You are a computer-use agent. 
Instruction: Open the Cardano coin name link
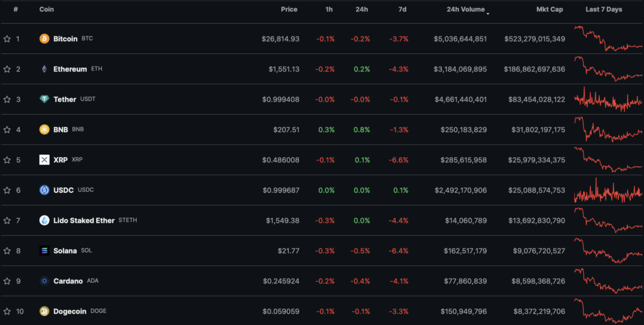68,281
